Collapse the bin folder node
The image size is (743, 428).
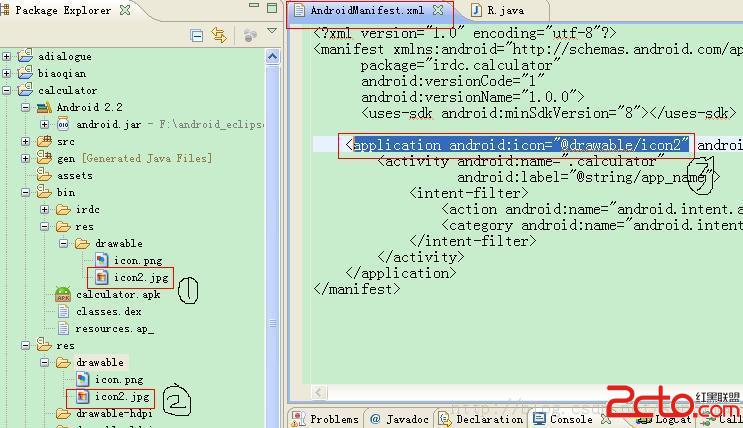[x=26, y=192]
